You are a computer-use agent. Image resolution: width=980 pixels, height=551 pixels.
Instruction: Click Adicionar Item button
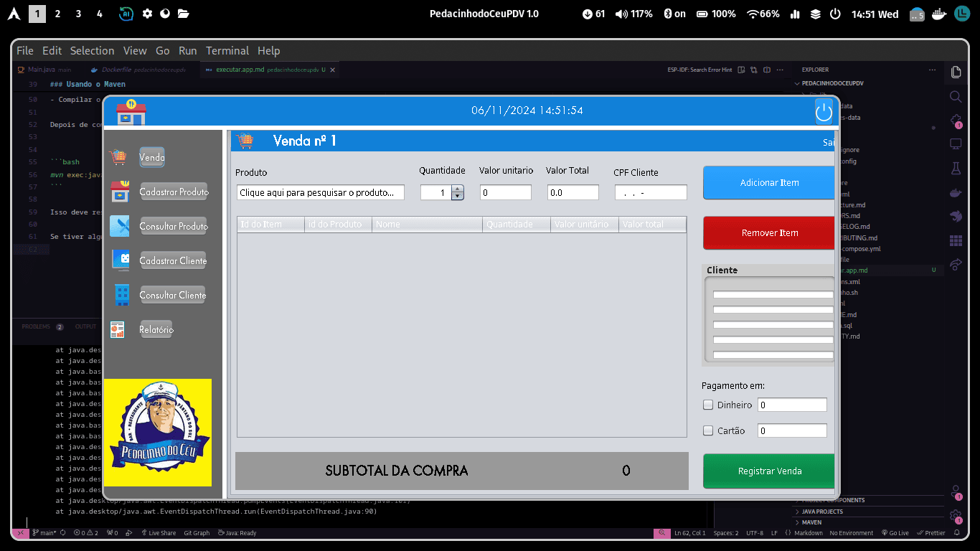pyautogui.click(x=769, y=183)
